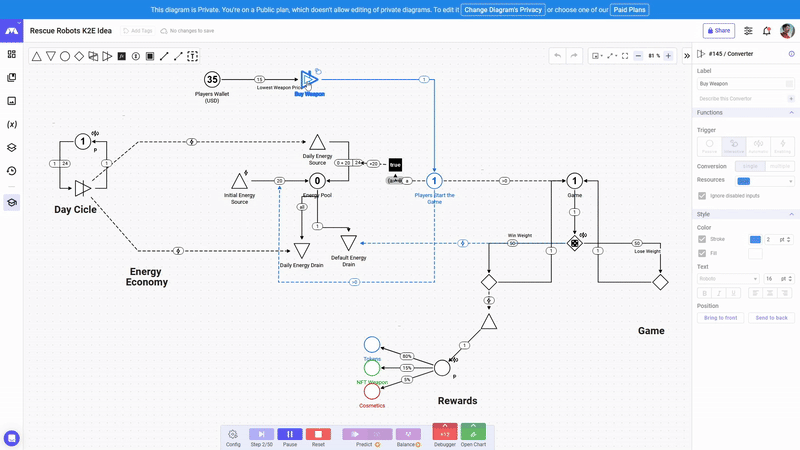This screenshot has height=450, width=800.
Task: Open the library icon in left sidebar
Action: (x=11, y=78)
